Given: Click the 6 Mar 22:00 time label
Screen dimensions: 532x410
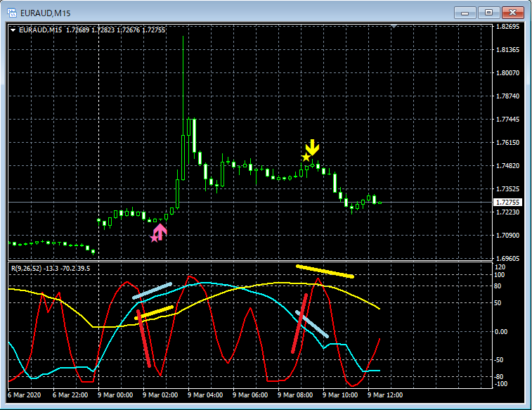Looking at the screenshot, I should [x=70, y=395].
